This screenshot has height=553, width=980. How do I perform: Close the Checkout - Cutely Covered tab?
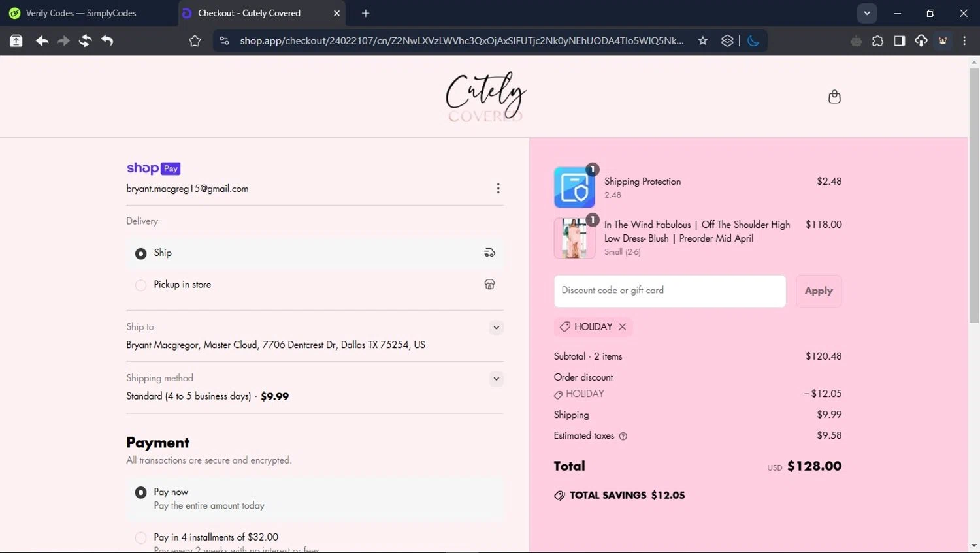point(337,13)
